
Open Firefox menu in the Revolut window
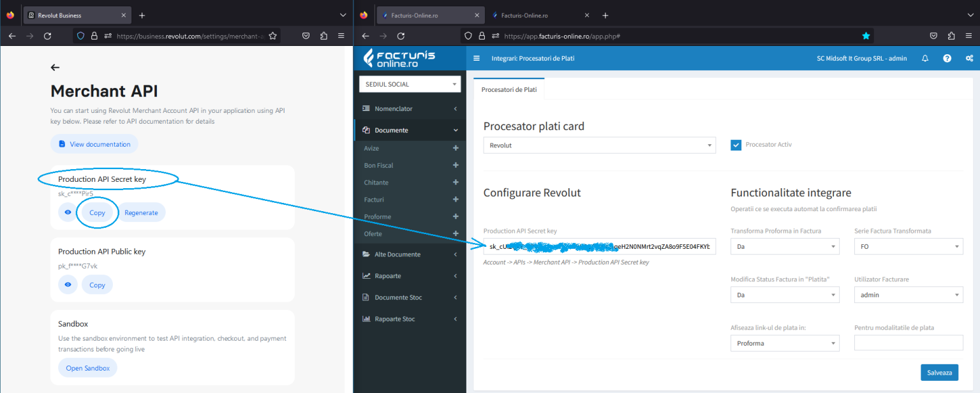point(341,36)
